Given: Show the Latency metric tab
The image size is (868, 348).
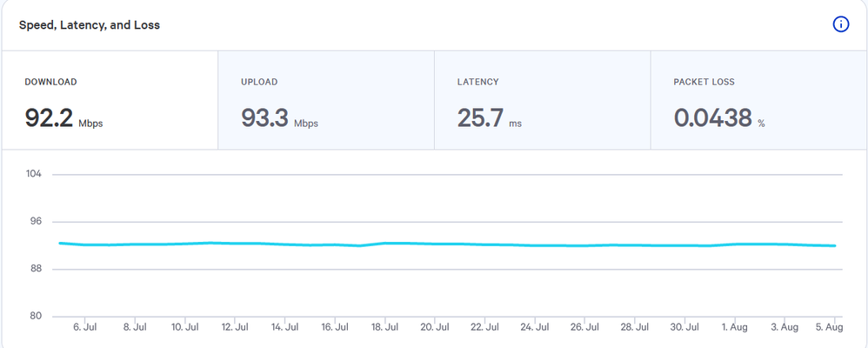Looking at the screenshot, I should (x=542, y=100).
